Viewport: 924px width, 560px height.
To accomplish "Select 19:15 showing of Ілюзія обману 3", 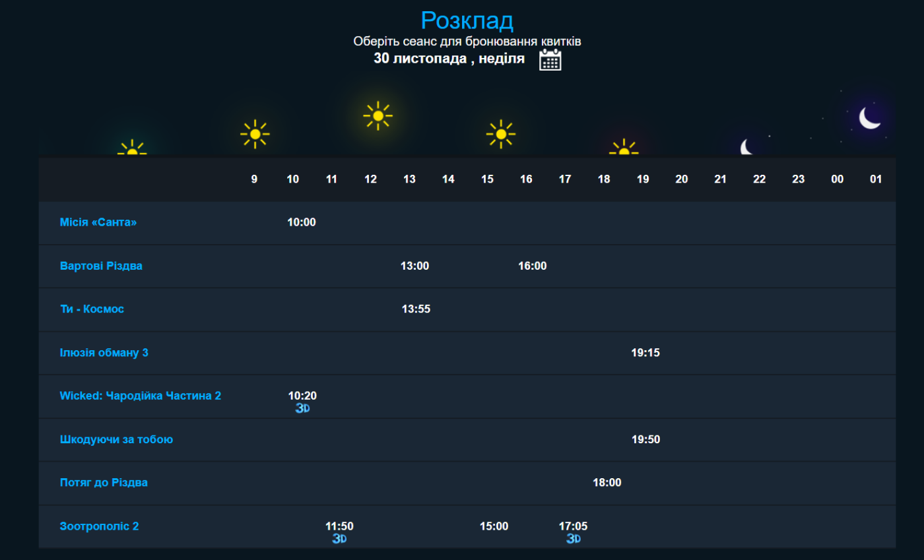I will pos(645,352).
